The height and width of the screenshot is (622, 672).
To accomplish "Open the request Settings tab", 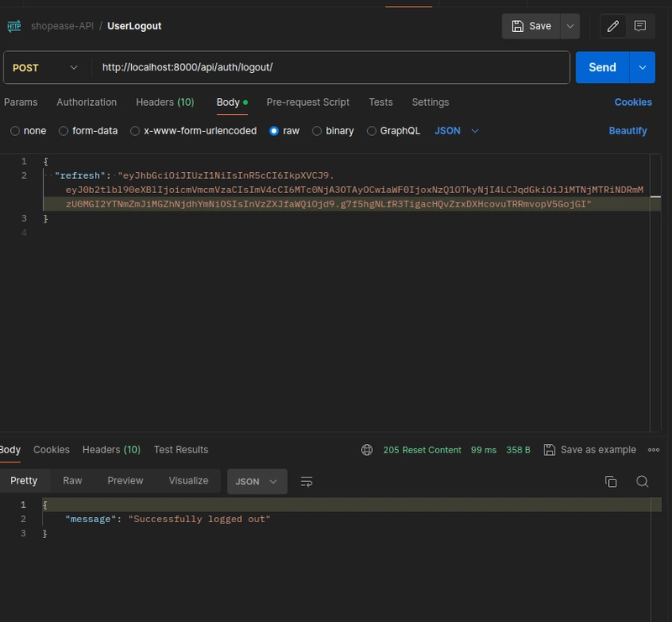I will pyautogui.click(x=430, y=102).
